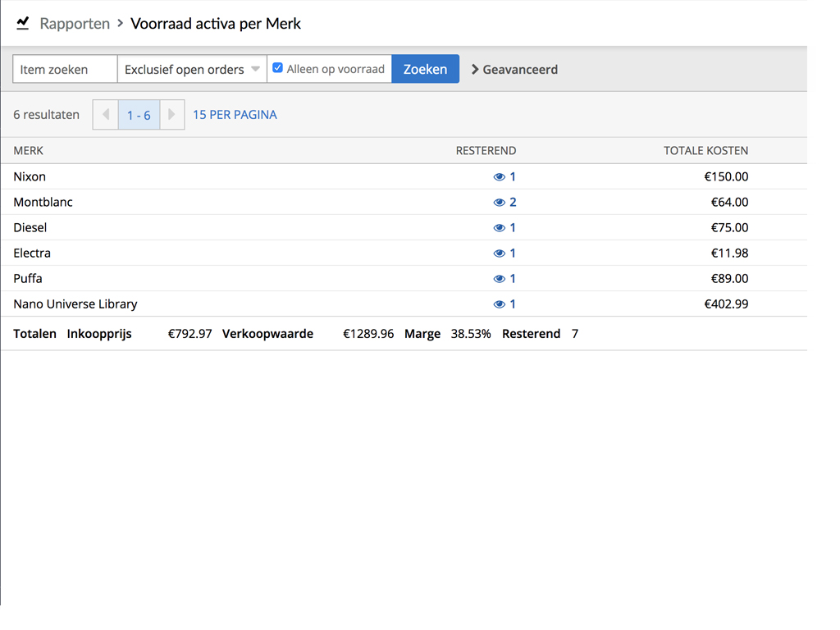The width and height of the screenshot is (840, 630).
Task: Sort by the MERK column header
Action: point(29,151)
